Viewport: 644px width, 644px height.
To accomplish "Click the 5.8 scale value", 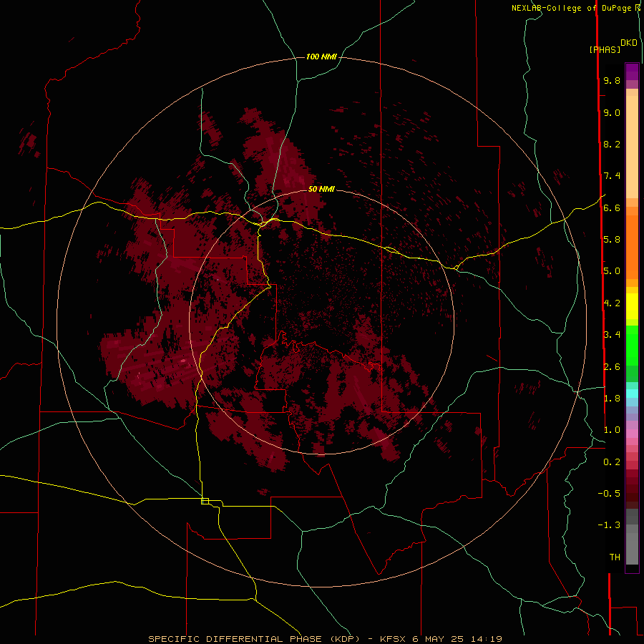I will pyautogui.click(x=612, y=239).
